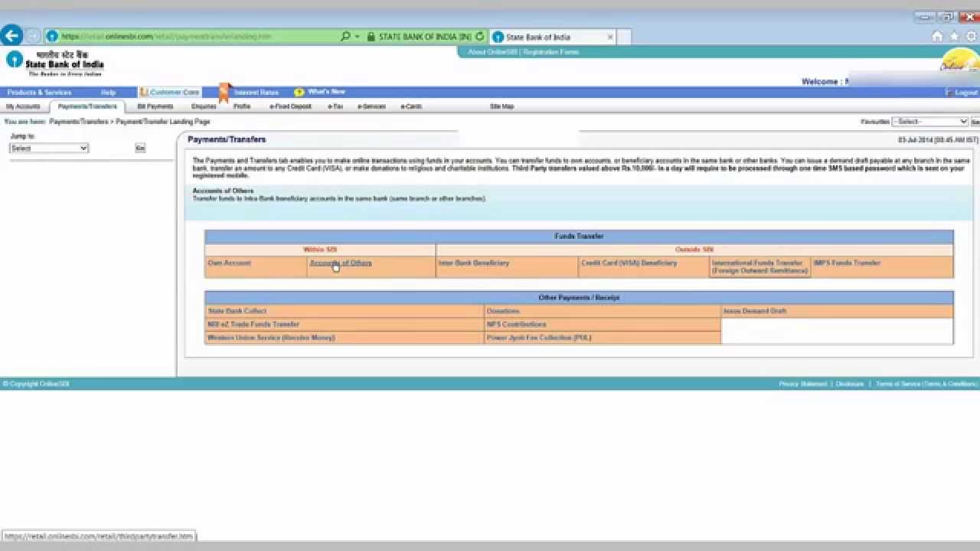Open the e-Cards tab

411,106
